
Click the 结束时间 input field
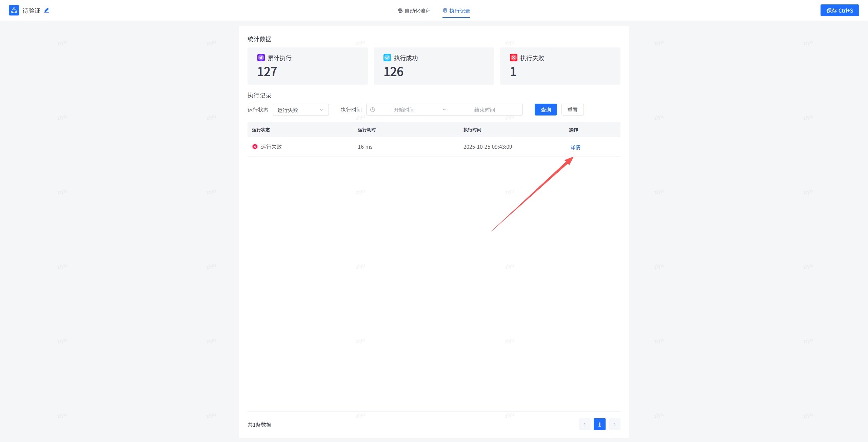484,110
